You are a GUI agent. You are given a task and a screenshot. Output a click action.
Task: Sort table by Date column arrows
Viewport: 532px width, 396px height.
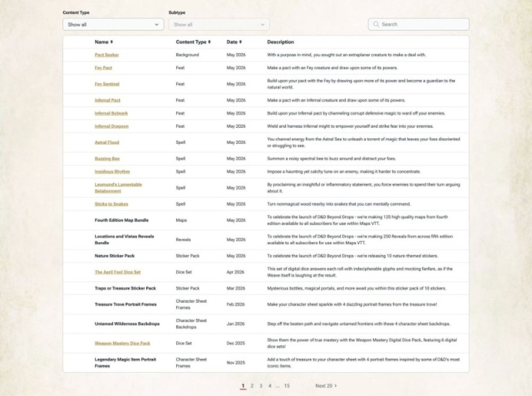pyautogui.click(x=240, y=42)
